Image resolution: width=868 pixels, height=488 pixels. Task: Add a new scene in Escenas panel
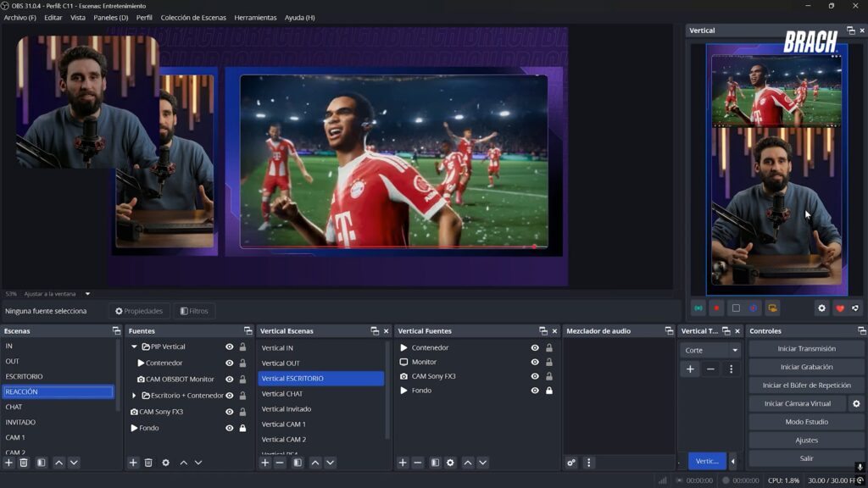[8, 463]
